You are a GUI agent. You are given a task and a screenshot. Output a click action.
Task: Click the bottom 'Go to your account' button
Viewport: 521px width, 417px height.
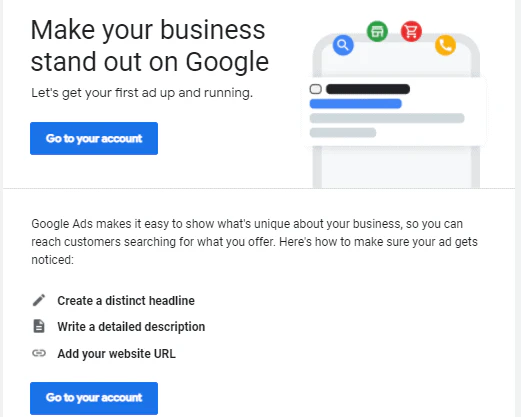[94, 398]
